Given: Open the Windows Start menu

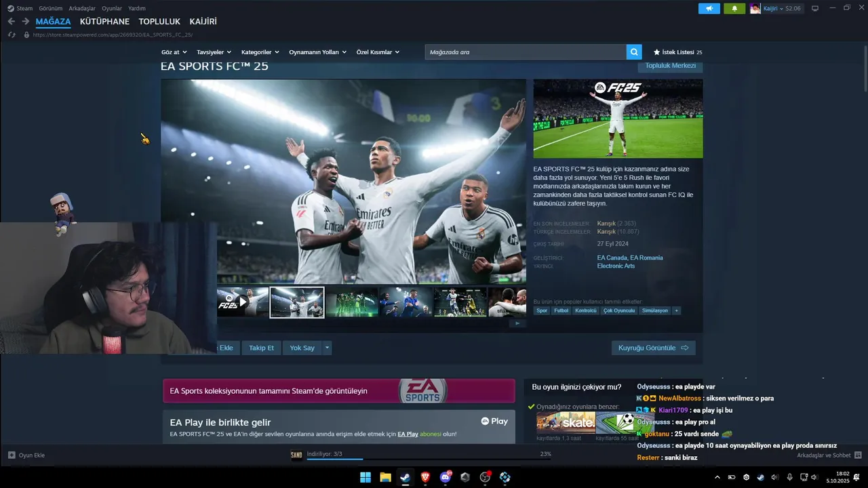Looking at the screenshot, I should pos(365,477).
